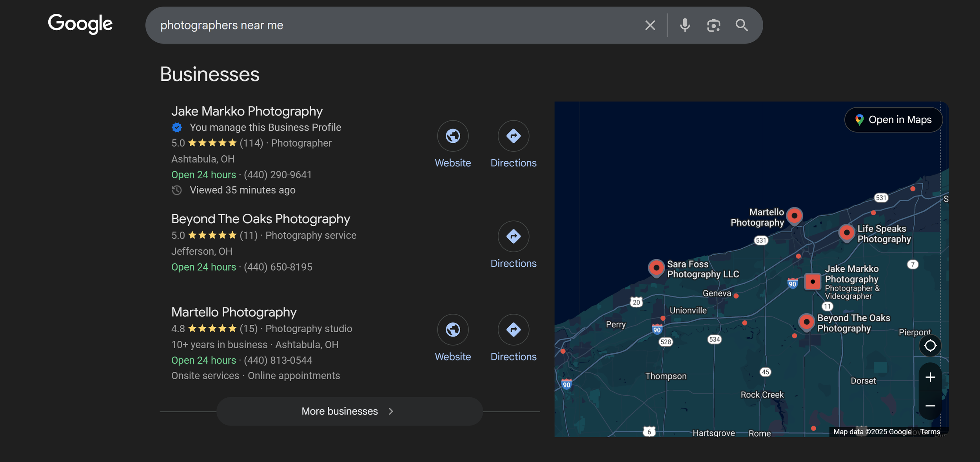Go to Google home via logo

tap(80, 24)
